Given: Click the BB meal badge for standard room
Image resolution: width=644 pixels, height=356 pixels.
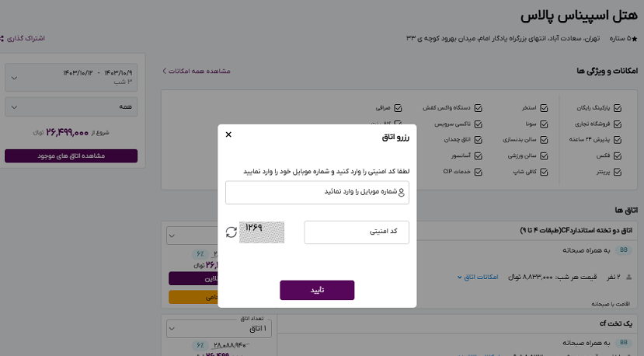Looking at the screenshot, I should pos(625,250).
